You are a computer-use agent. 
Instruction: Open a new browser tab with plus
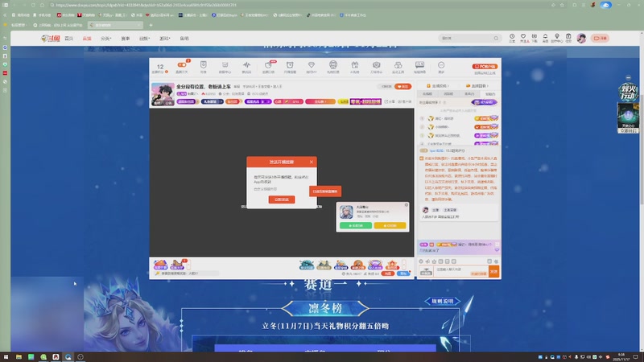coord(151,25)
